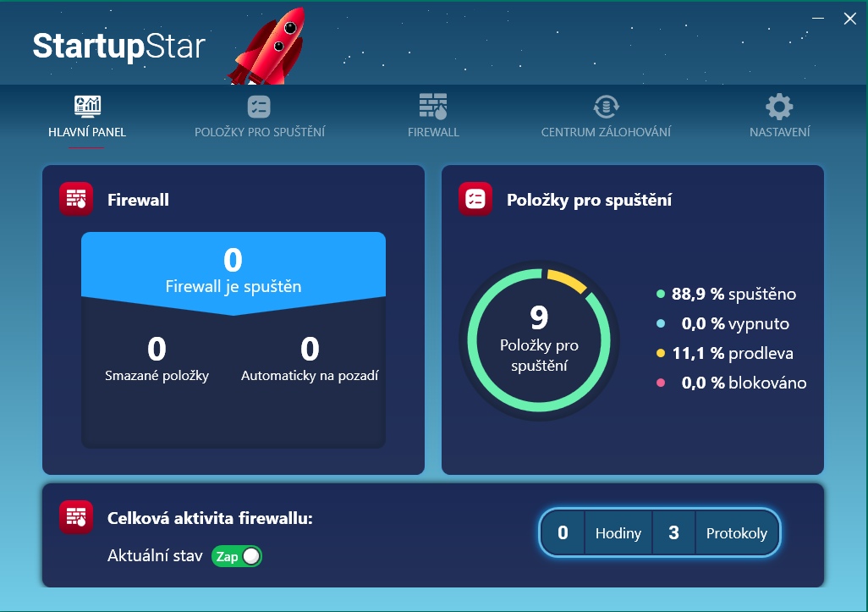Minimize the StartupStar window
868x612 pixels.
point(818,19)
